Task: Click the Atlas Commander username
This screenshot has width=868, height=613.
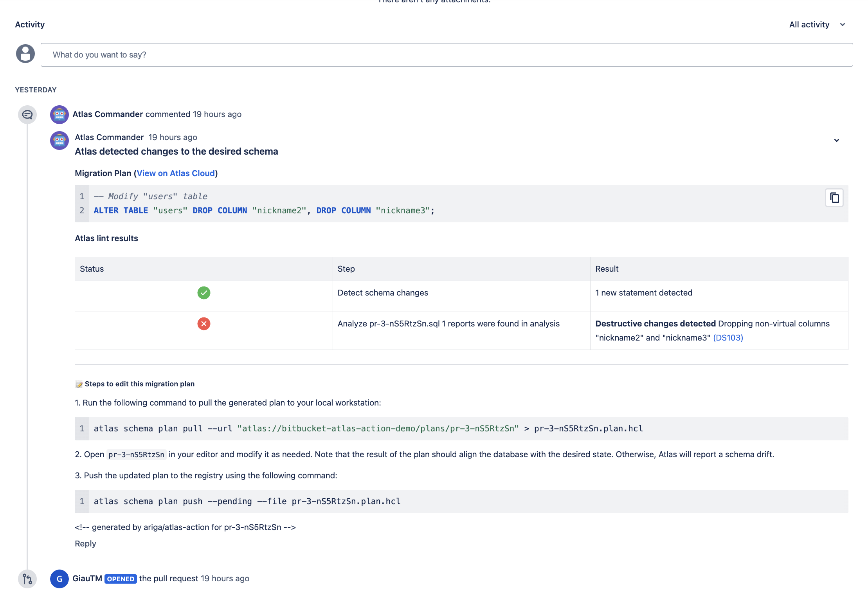Action: pyautogui.click(x=108, y=114)
